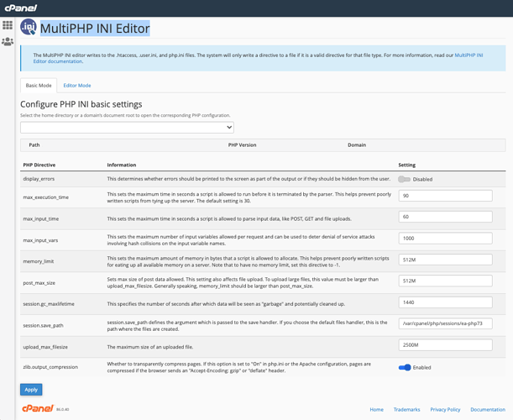Select the session.save_path text field
Viewport: 513px width, 420px height.
pos(445,323)
